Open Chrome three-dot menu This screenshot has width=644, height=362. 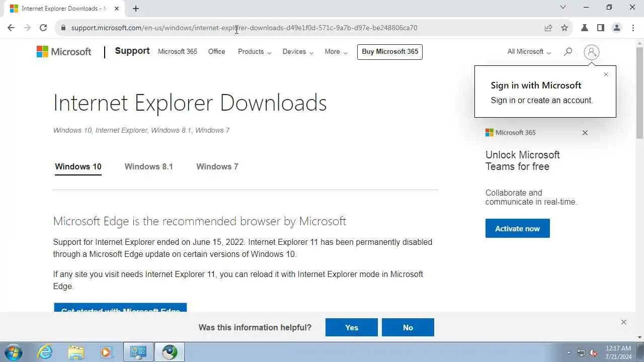pyautogui.click(x=633, y=28)
